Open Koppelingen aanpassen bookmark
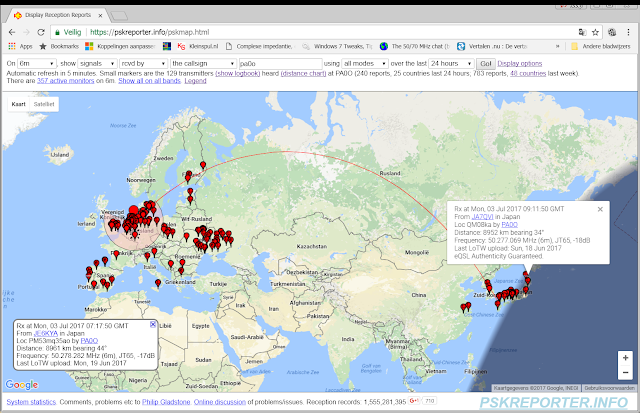This screenshot has height=413, width=640. pyautogui.click(x=120, y=47)
